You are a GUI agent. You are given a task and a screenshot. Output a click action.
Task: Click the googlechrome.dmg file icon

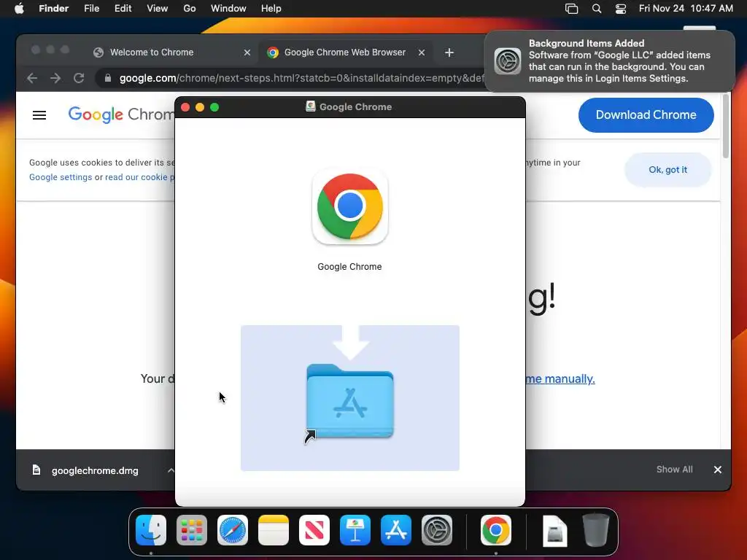pyautogui.click(x=36, y=470)
